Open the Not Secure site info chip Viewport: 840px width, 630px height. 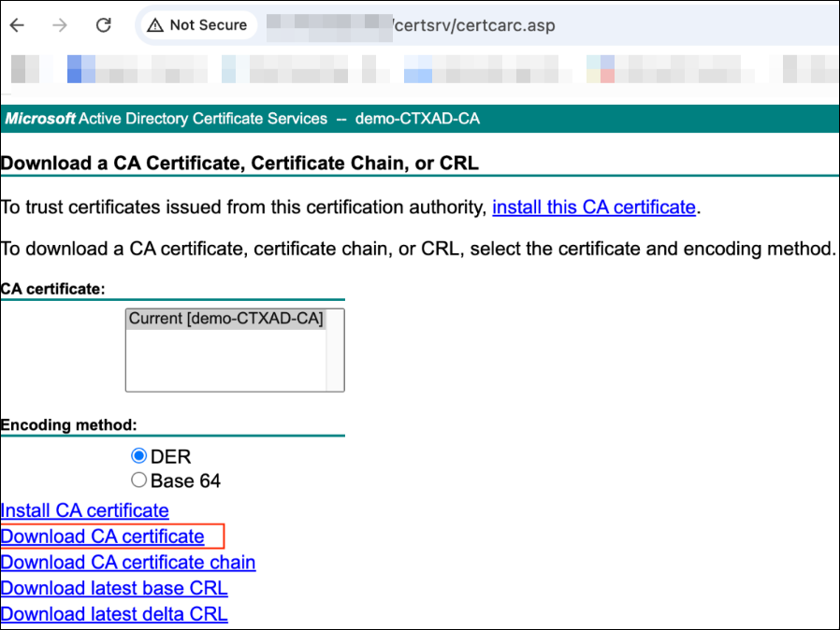(196, 25)
